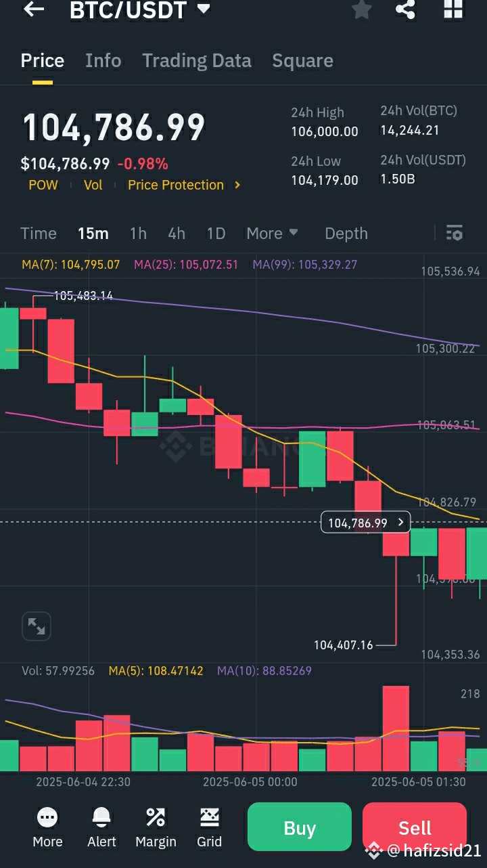
Task: Go back using the left arrow
Action: coord(33,9)
